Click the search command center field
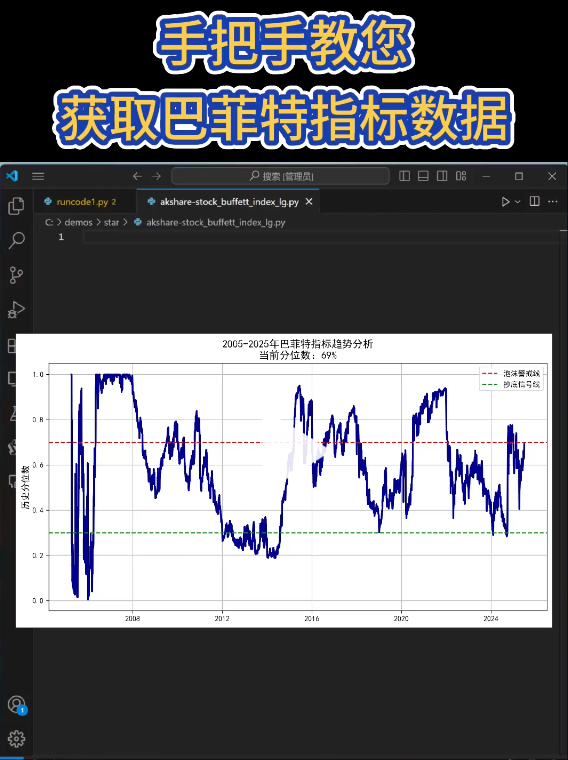This screenshot has width=568, height=760. 281,176
